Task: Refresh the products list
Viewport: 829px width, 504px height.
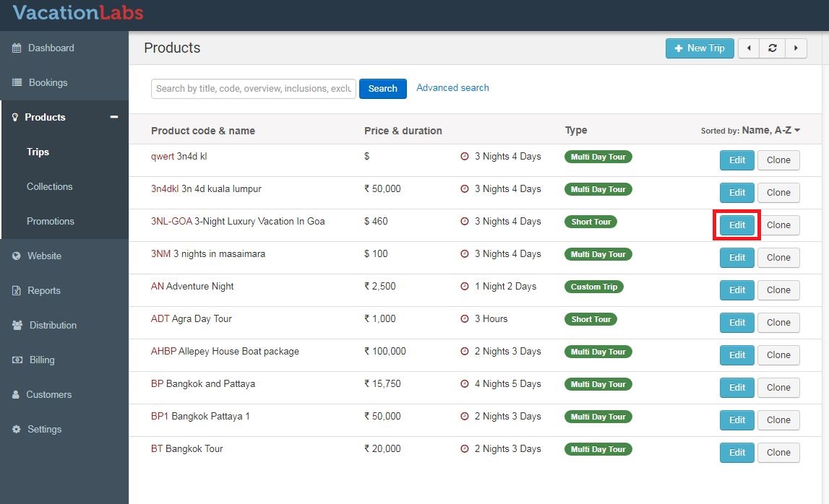Action: (x=773, y=48)
